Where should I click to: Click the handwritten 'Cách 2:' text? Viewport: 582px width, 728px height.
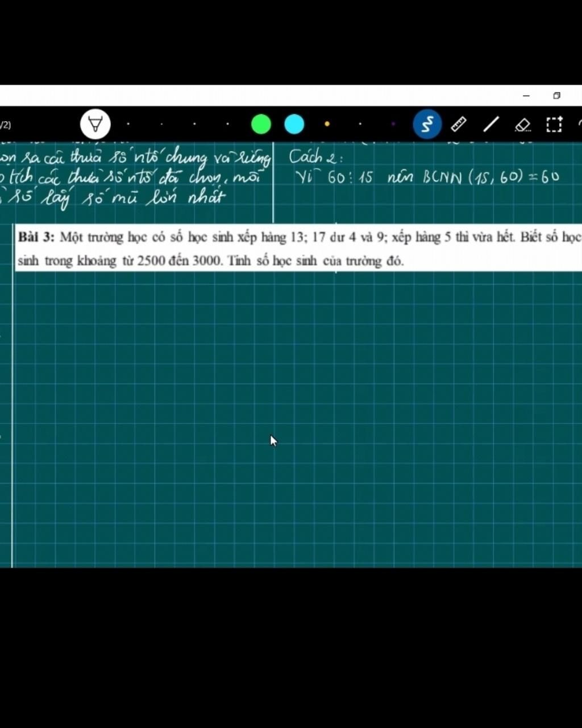[316, 156]
